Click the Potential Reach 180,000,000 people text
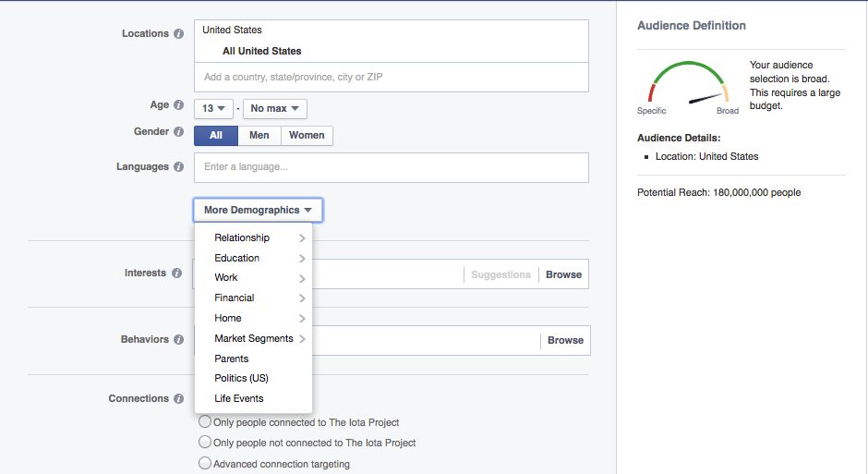This screenshot has width=868, height=474. click(x=719, y=193)
